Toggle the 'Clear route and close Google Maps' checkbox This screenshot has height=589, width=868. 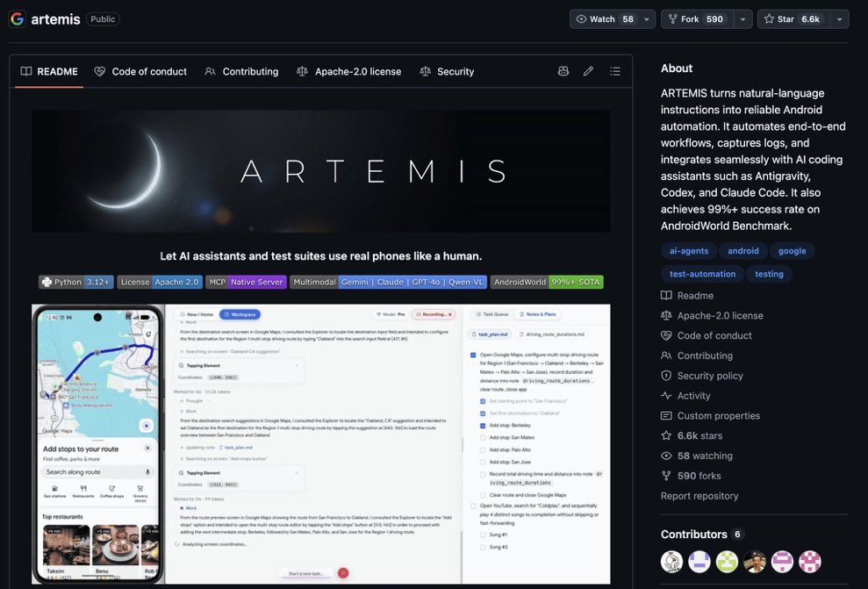coord(483,495)
